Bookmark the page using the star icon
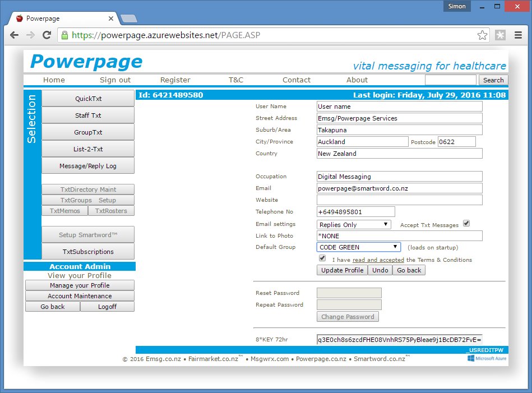 [x=482, y=35]
